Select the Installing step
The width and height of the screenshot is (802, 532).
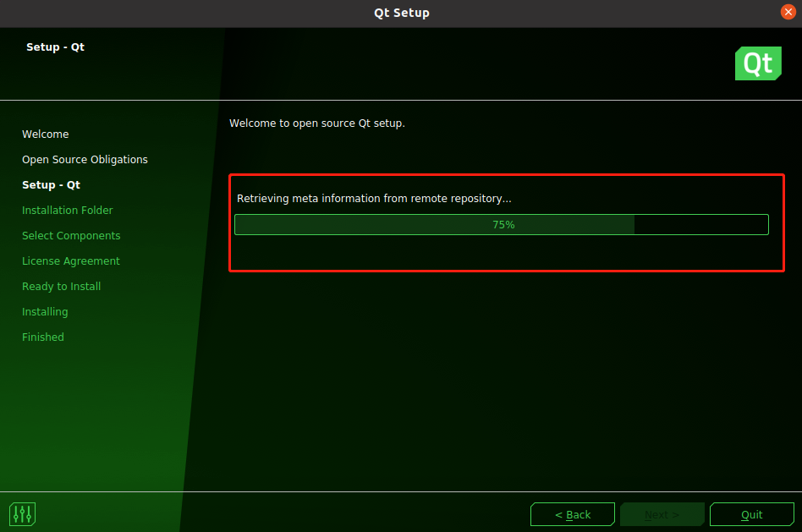45,312
